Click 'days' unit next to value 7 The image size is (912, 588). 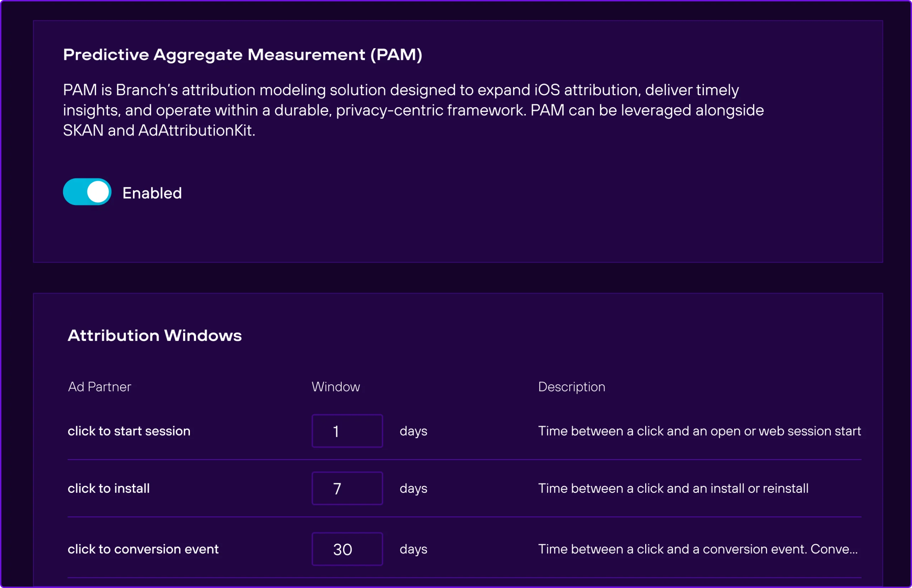[x=413, y=488]
